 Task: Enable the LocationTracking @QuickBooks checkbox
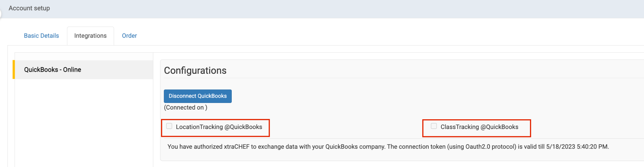[x=169, y=126]
